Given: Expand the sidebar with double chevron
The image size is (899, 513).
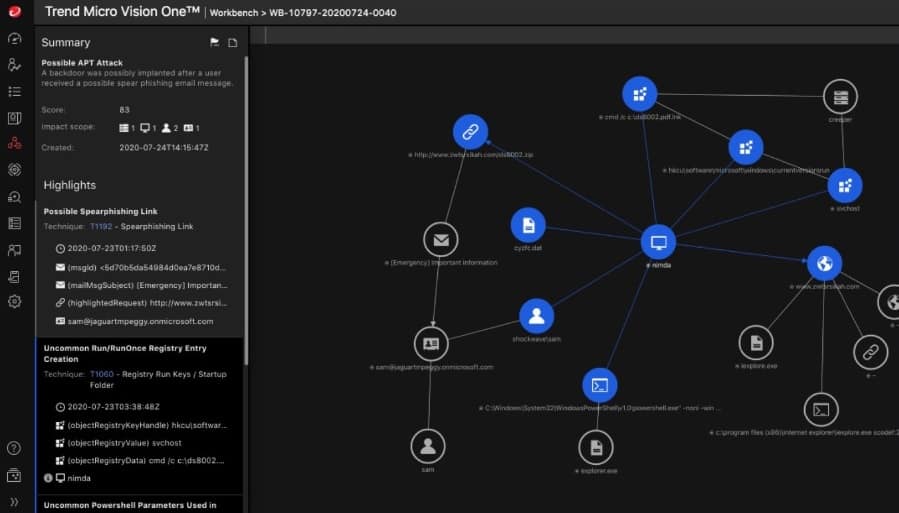Looking at the screenshot, I should (x=14, y=502).
